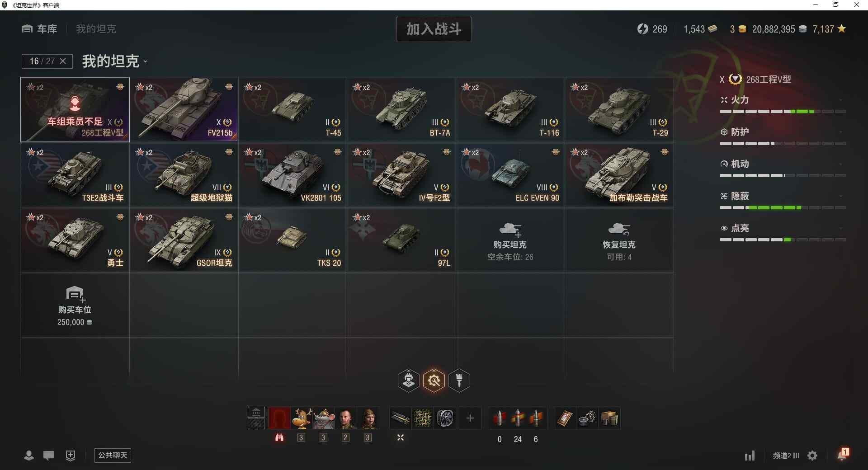Open the statistics bar chart icon
Viewport: 868px width, 470px height.
click(x=750, y=456)
